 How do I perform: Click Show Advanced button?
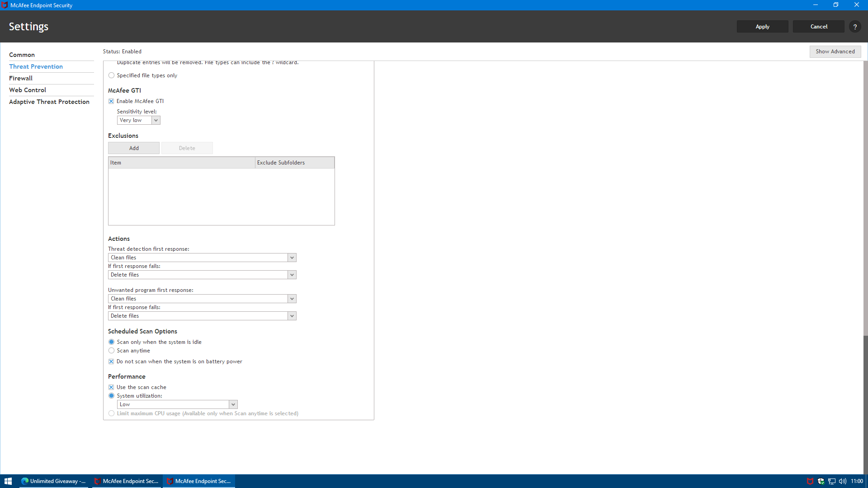835,52
